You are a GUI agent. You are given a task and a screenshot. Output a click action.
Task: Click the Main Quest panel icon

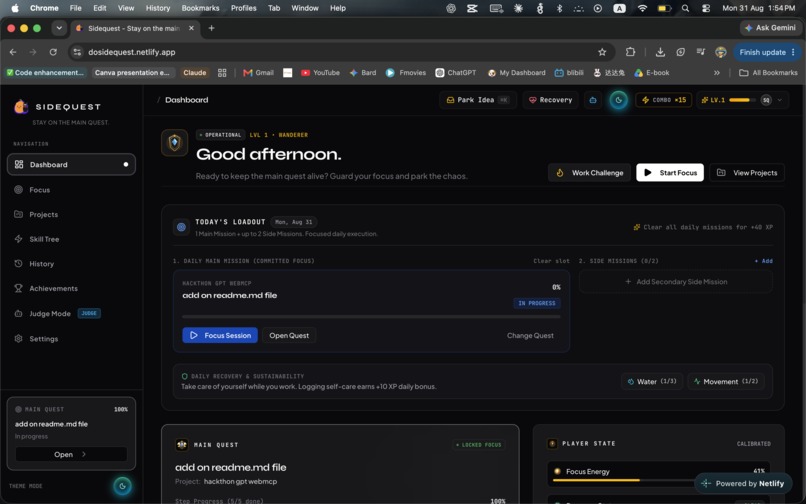181,444
